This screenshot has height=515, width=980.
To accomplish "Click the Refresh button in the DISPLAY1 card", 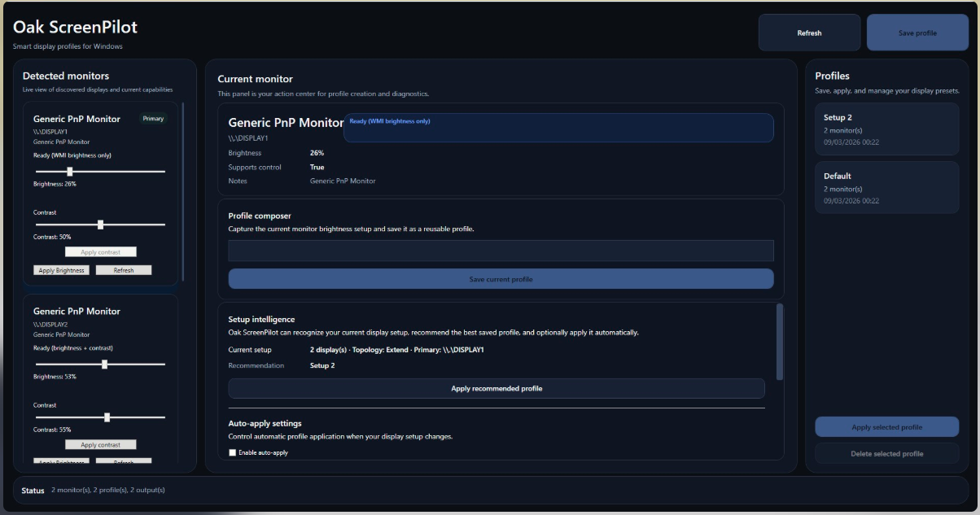I will tap(124, 270).
